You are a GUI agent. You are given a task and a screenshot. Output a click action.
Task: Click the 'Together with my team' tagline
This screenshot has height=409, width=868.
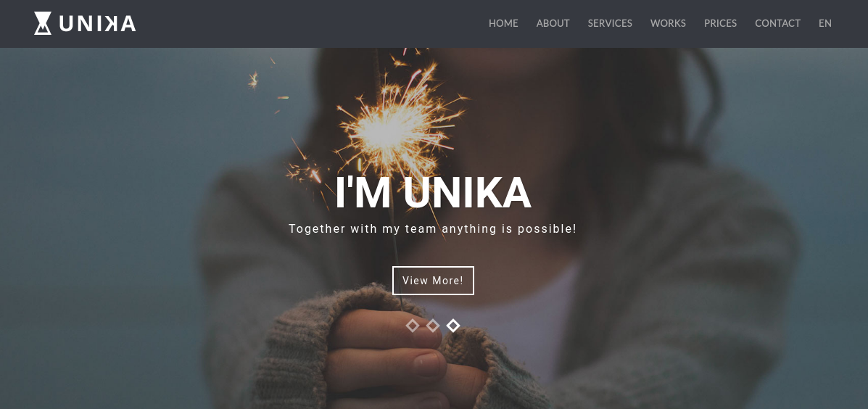[432, 228]
